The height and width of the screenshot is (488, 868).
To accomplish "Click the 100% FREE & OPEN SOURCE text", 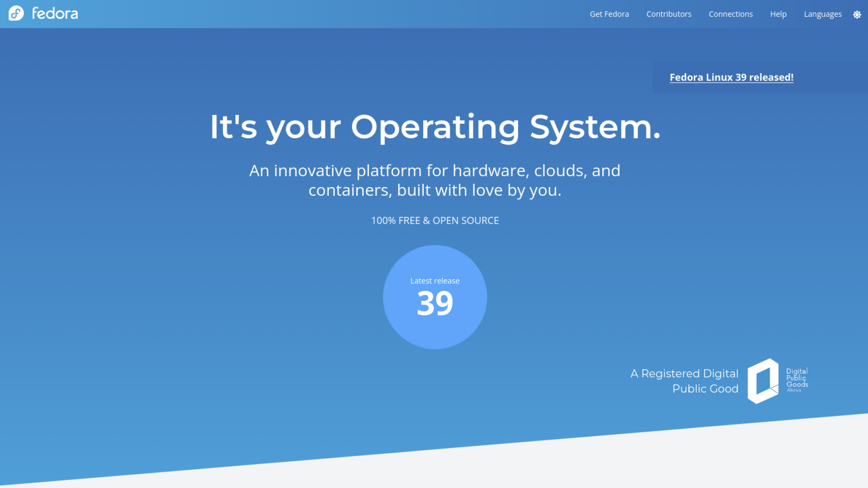I will (434, 221).
